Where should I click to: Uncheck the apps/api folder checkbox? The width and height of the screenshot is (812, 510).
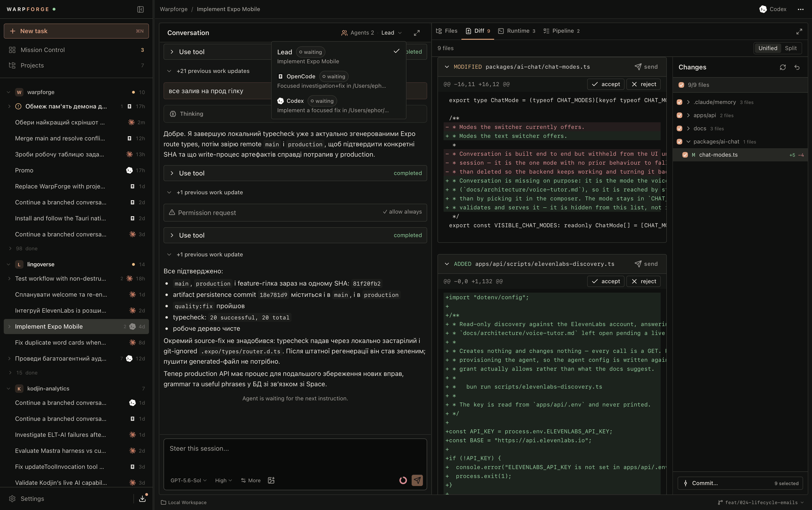(680, 115)
